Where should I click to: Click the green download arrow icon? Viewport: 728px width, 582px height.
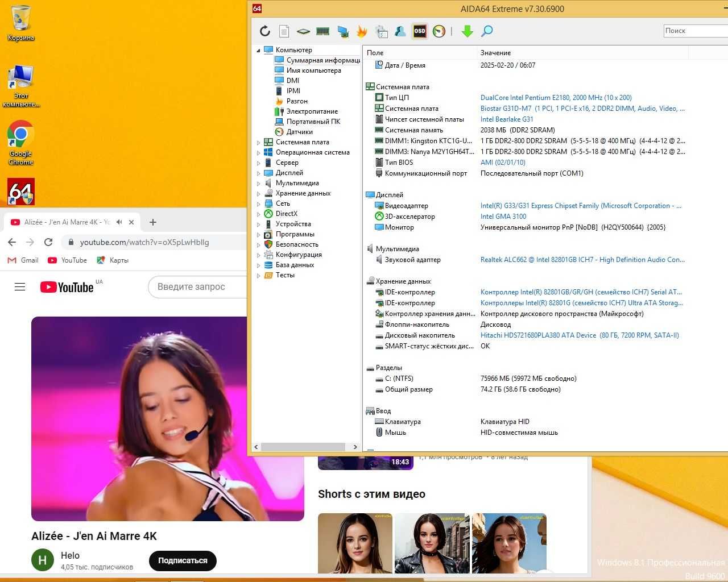(x=468, y=31)
